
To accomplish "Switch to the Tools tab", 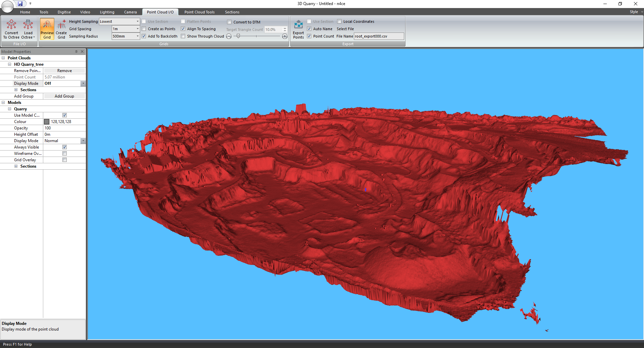I will click(x=44, y=12).
